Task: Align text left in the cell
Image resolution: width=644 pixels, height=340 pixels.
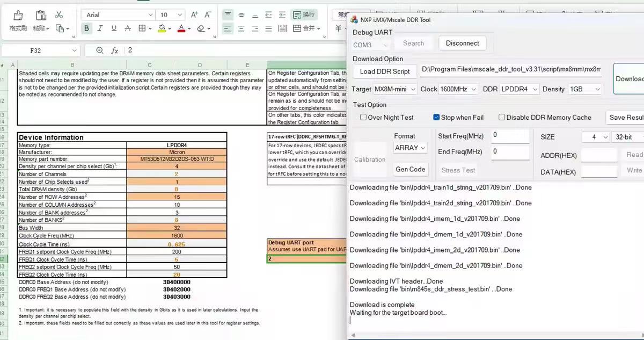Action: [x=228, y=28]
